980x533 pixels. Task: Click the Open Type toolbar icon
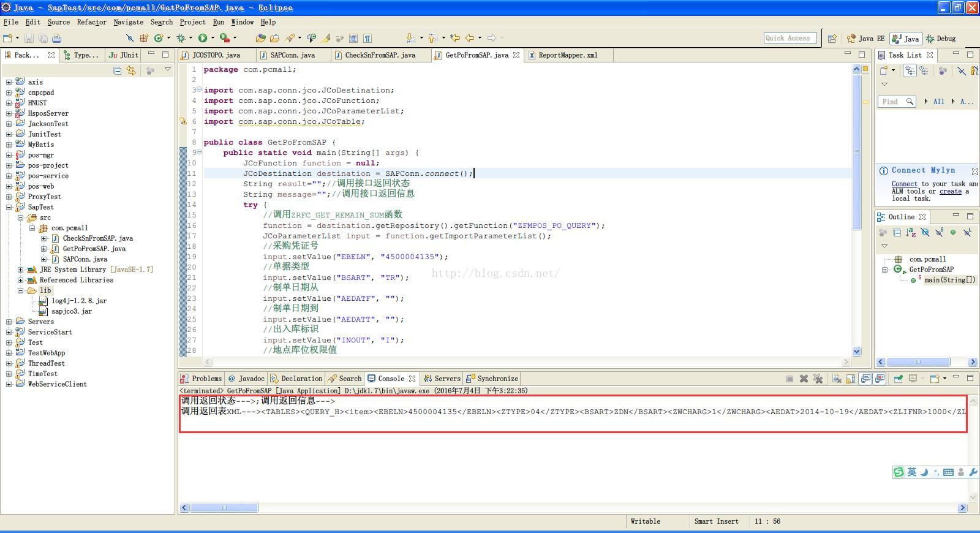[261, 38]
